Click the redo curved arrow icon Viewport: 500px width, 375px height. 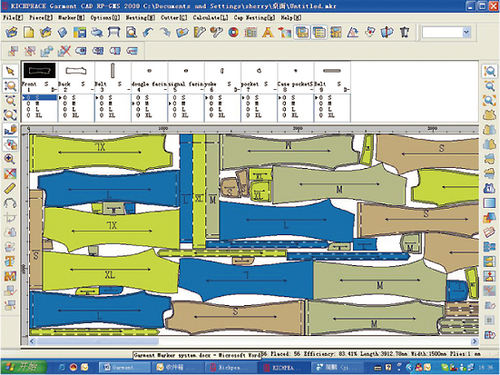click(165, 32)
